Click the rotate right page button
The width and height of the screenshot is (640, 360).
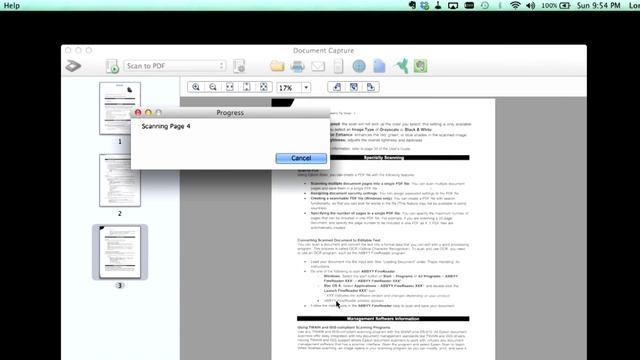[371, 87]
